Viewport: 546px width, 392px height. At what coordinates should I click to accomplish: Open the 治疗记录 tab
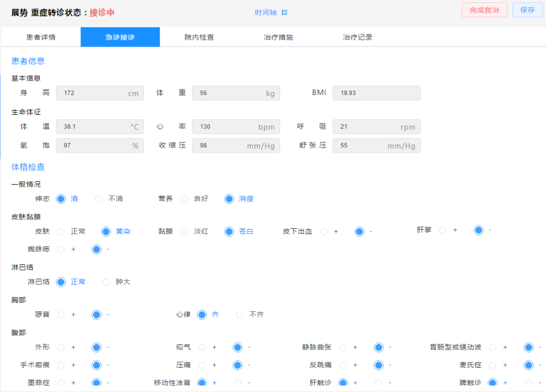pos(357,37)
